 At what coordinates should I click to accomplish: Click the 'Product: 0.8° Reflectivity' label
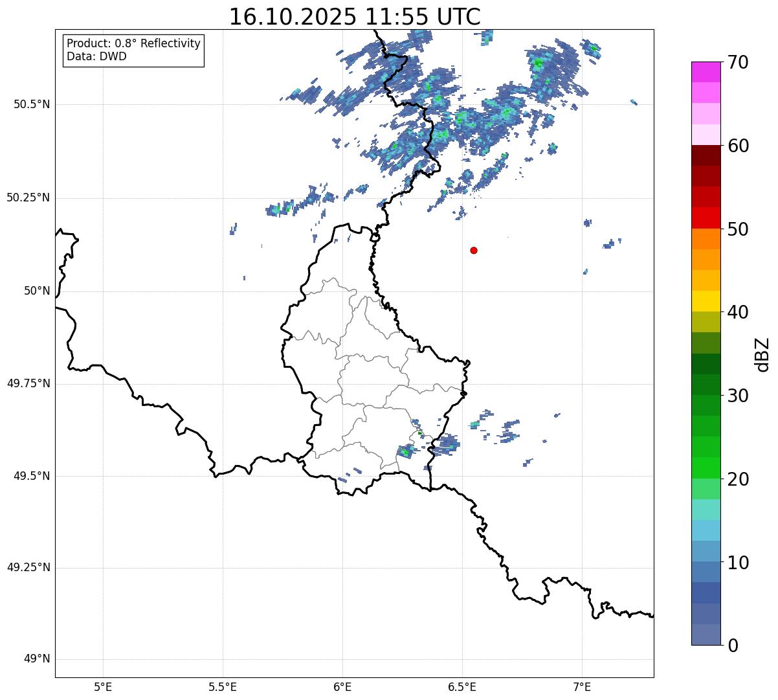coord(134,43)
